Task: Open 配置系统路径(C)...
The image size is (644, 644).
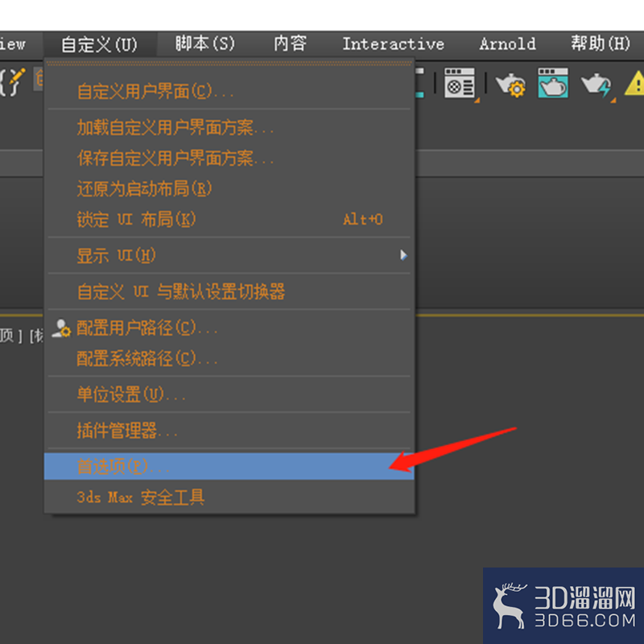Action: 229,358
